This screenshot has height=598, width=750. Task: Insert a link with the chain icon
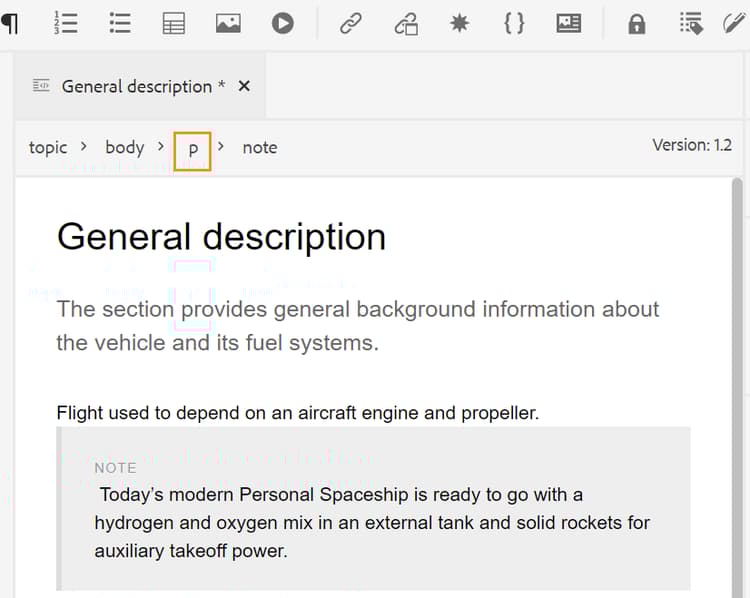[351, 23]
